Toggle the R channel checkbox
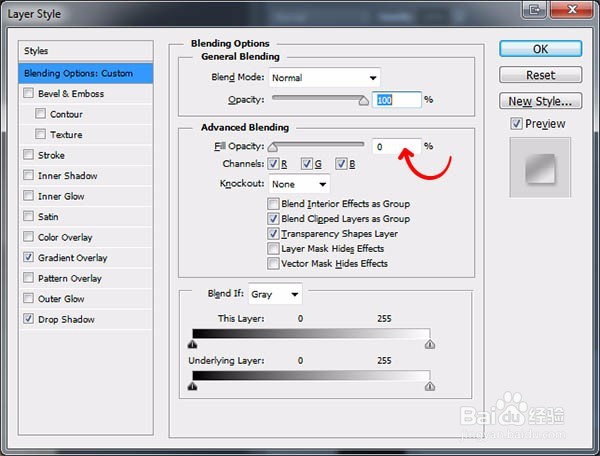Screen dimensions: 600x456 tap(273, 164)
